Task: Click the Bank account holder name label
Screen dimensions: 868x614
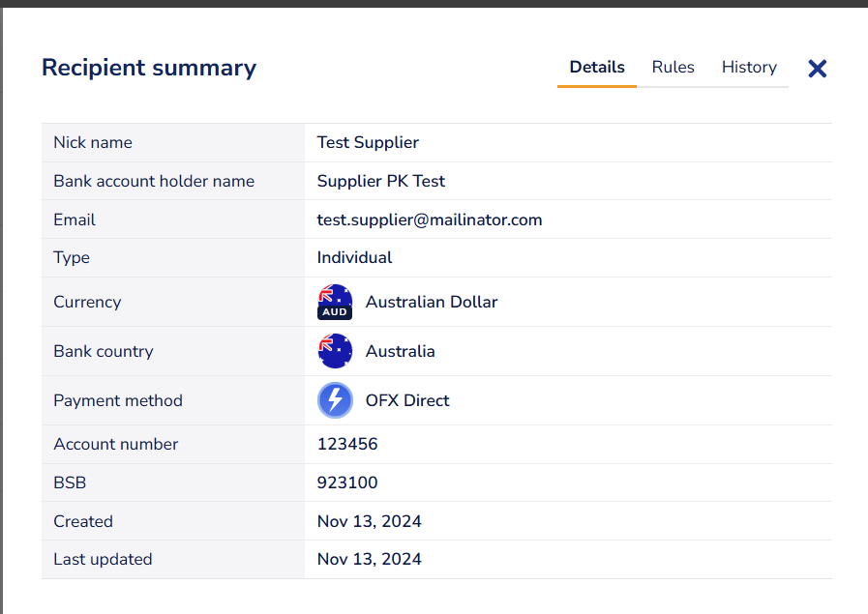Action: pos(154,181)
